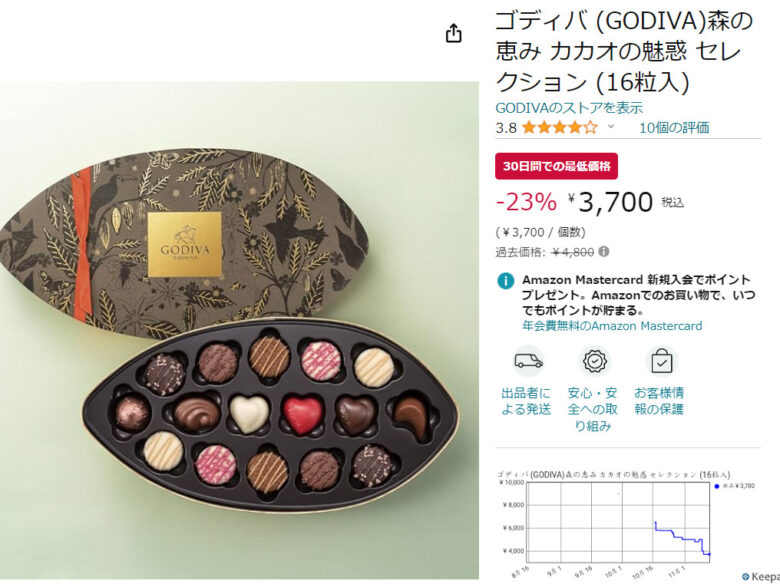Click the GODIVA chocolate box product image
This screenshot has height=584, width=780.
click(x=239, y=330)
